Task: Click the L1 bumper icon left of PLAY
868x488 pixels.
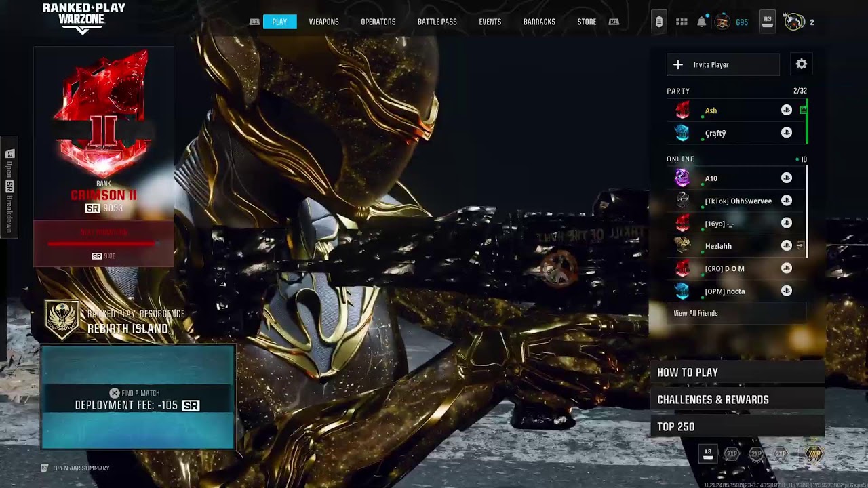Action: [x=254, y=22]
